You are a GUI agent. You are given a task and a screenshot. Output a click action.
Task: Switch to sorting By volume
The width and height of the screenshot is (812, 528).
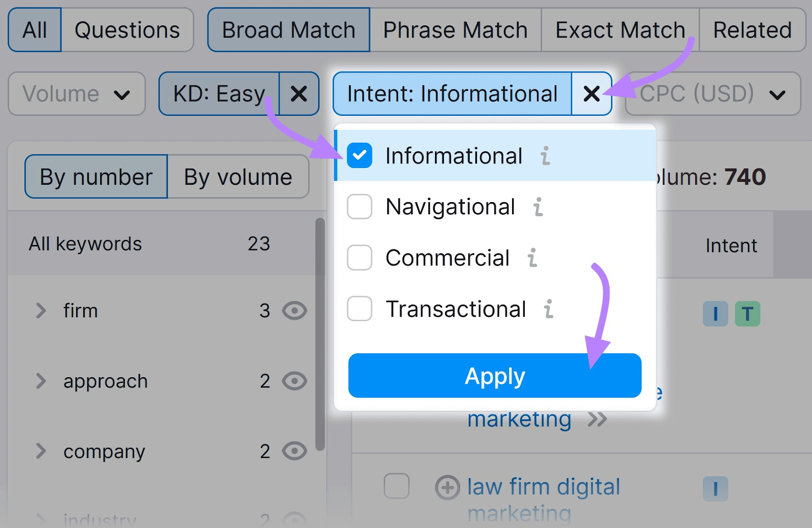click(x=238, y=176)
